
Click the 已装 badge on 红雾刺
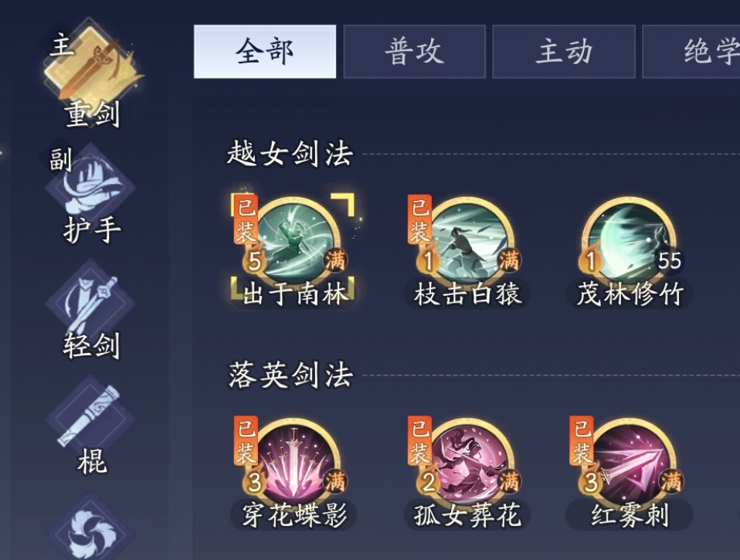point(582,440)
